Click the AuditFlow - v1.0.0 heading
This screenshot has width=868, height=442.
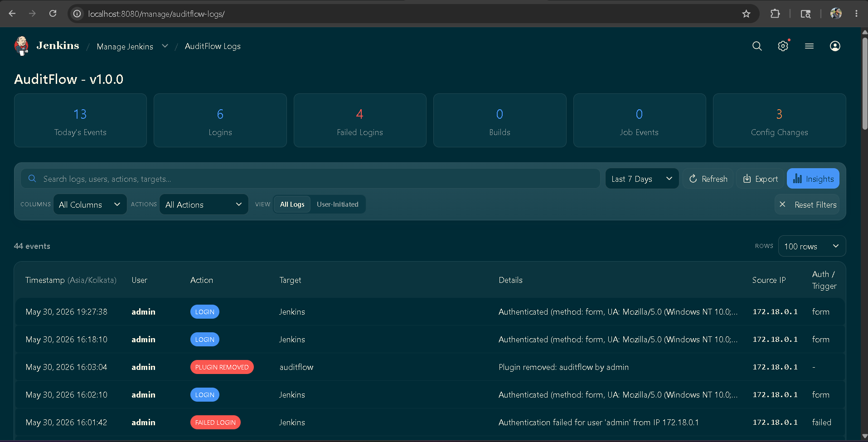pyautogui.click(x=69, y=79)
